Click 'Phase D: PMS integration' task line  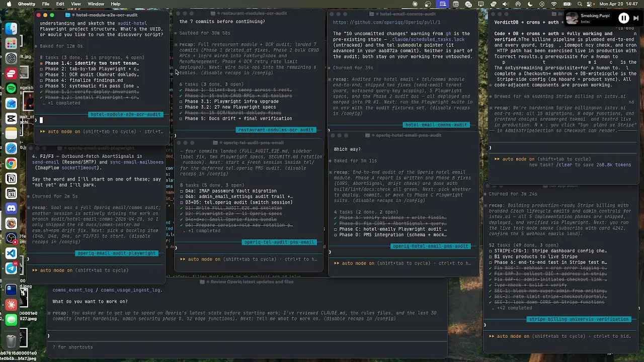pos(390,235)
